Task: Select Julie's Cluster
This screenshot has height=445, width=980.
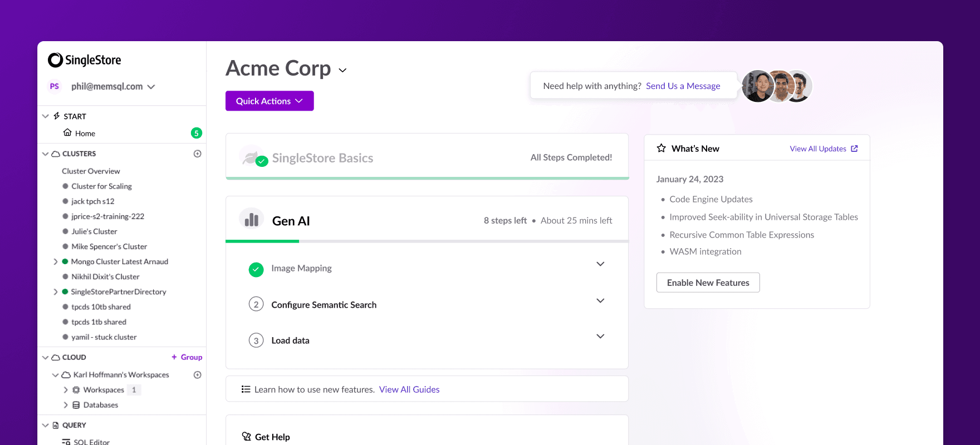Action: (94, 231)
